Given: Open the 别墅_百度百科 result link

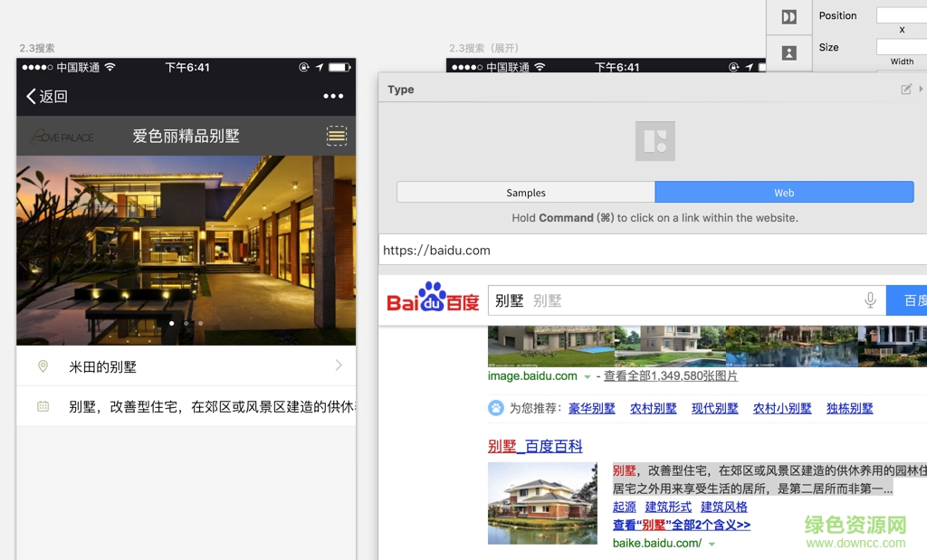Looking at the screenshot, I should click(535, 446).
